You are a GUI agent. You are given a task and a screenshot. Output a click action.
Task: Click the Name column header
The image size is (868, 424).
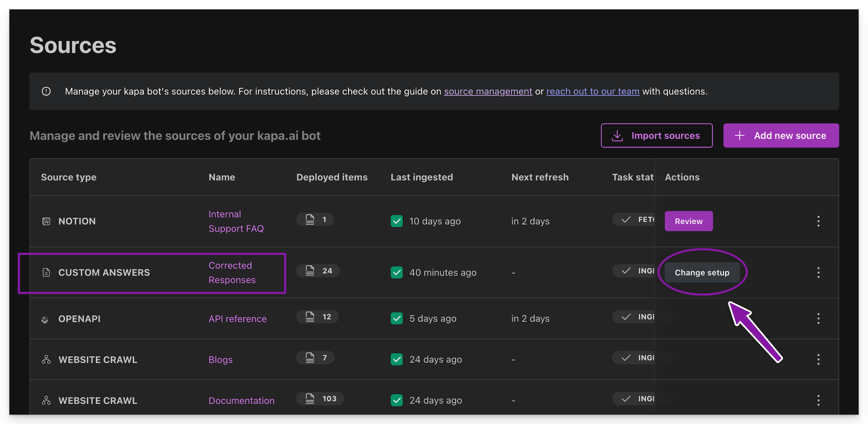222,177
